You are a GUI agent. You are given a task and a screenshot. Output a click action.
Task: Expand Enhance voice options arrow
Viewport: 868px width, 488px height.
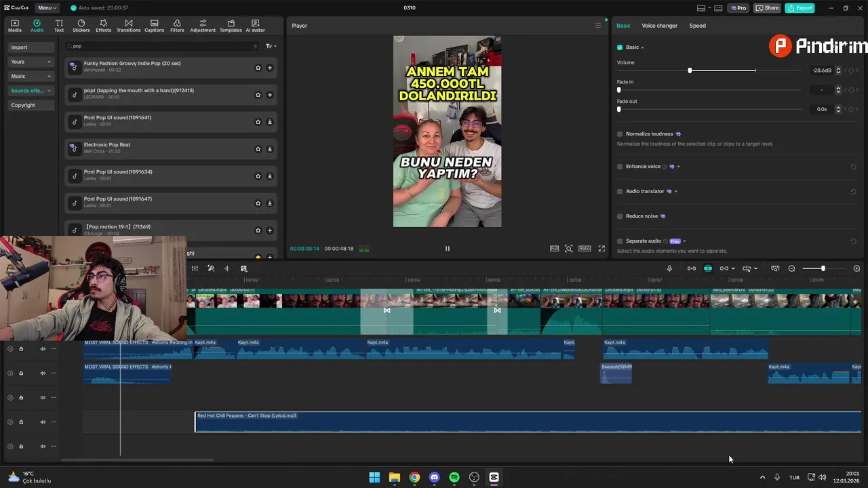[678, 167]
